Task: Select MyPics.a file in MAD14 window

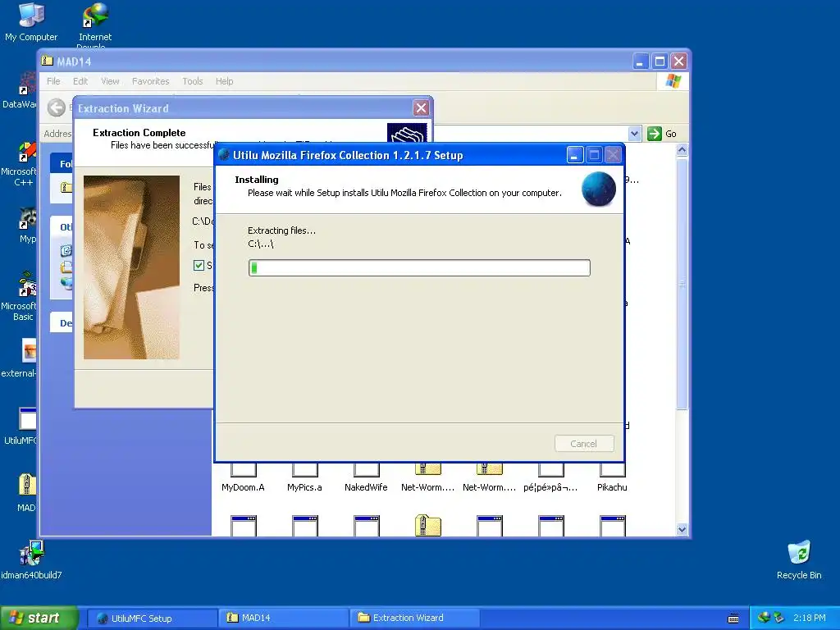Action: click(304, 477)
